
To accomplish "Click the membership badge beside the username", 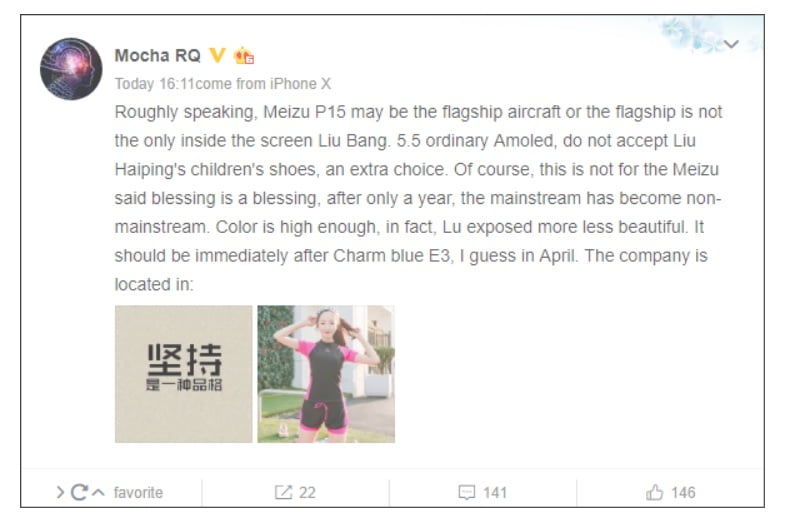I will click(x=244, y=55).
